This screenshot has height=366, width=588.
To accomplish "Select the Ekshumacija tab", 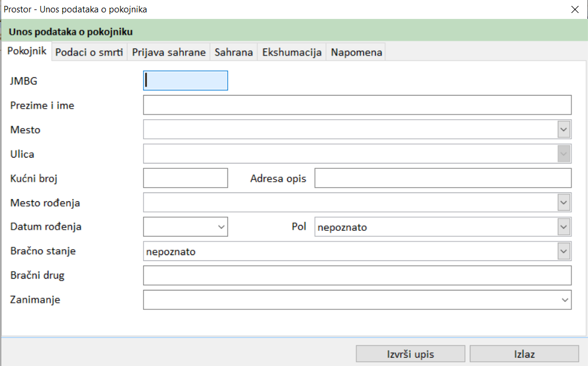I will tap(292, 52).
